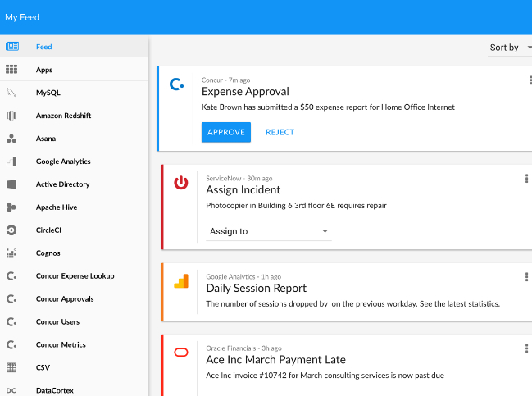Open the Feed newspaper icon in sidebar

tap(11, 46)
